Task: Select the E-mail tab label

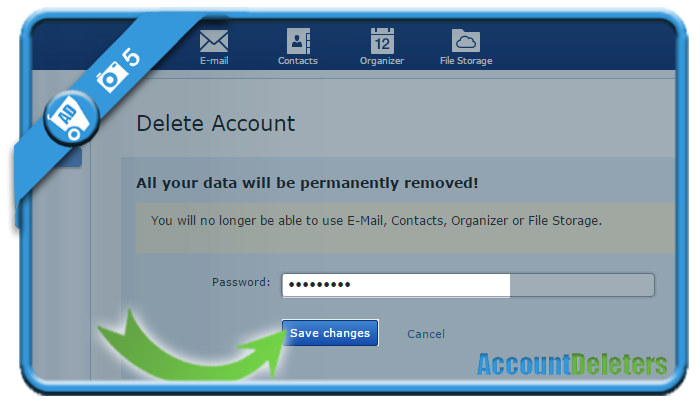Action: pyautogui.click(x=214, y=61)
